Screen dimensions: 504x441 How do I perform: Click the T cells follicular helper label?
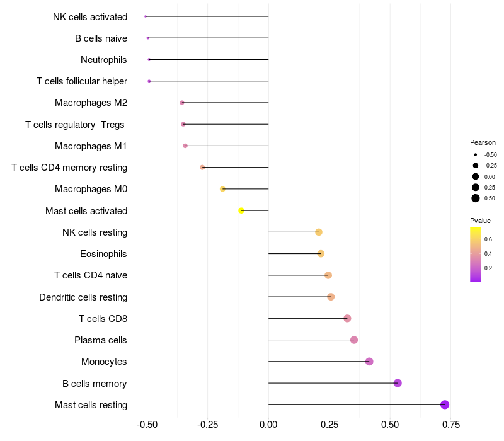(x=82, y=81)
